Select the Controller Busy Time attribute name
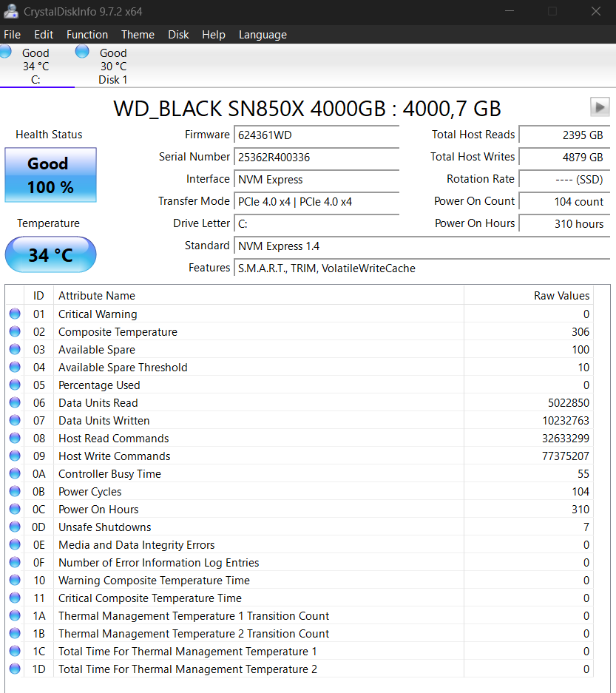 109,474
